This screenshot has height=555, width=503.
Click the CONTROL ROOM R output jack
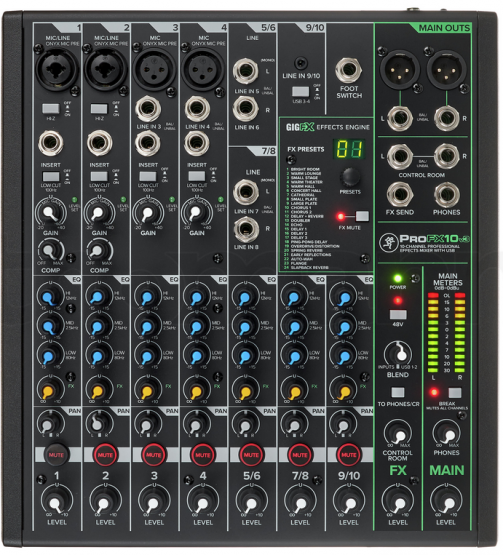click(447, 156)
